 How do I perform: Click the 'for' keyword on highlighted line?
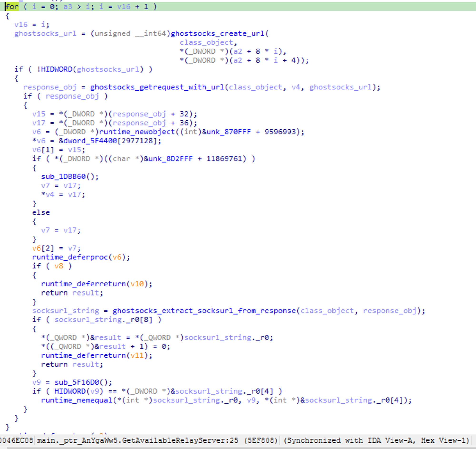tap(12, 7)
